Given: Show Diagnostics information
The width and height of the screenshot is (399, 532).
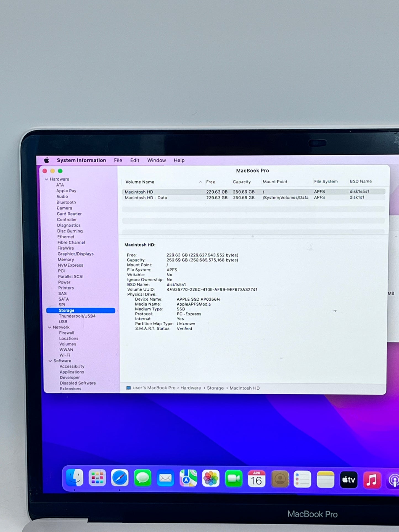Looking at the screenshot, I should [x=69, y=225].
